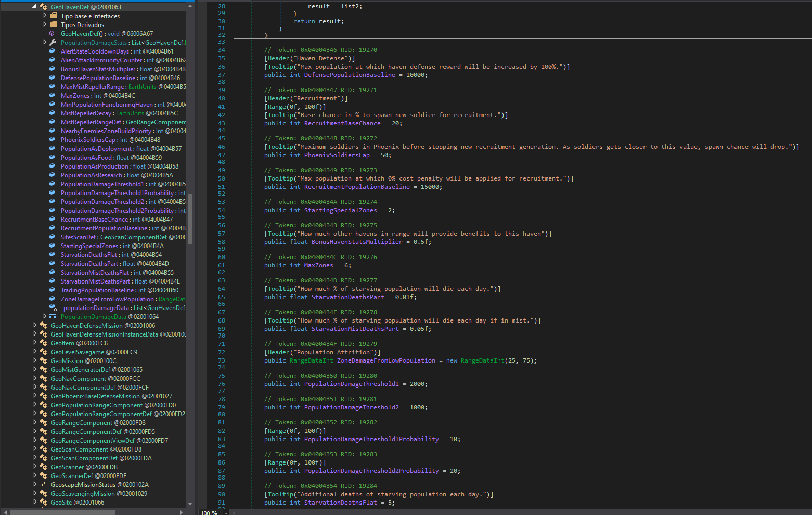Click the "return result;" statement
The width and height of the screenshot is (812, 515).
(318, 21)
